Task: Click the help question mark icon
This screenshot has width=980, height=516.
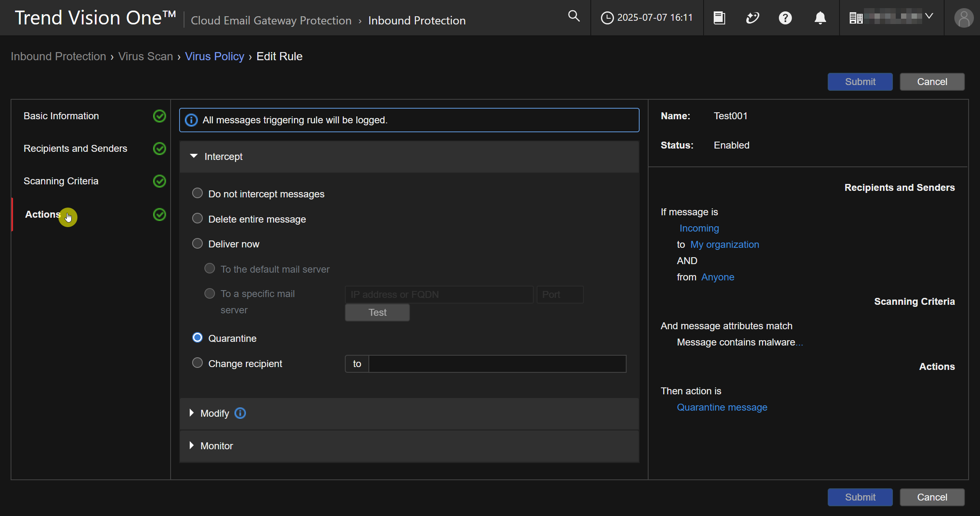Action: pyautogui.click(x=785, y=18)
